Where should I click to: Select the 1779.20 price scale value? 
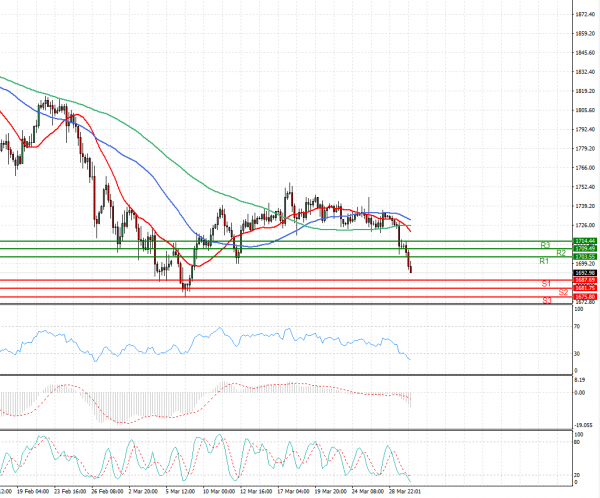click(585, 149)
